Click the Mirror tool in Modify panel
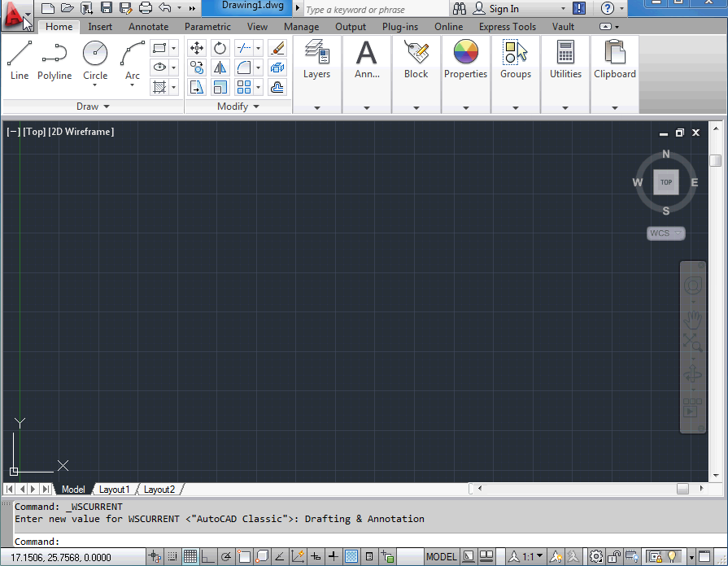The image size is (728, 566). (x=220, y=67)
